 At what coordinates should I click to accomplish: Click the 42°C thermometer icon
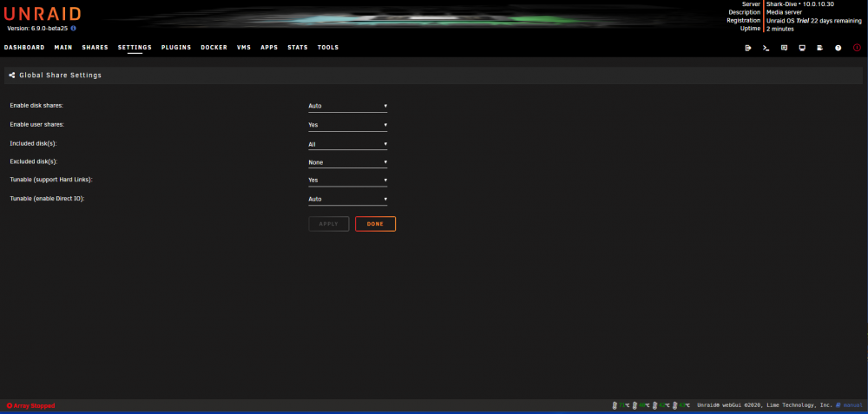click(654, 405)
